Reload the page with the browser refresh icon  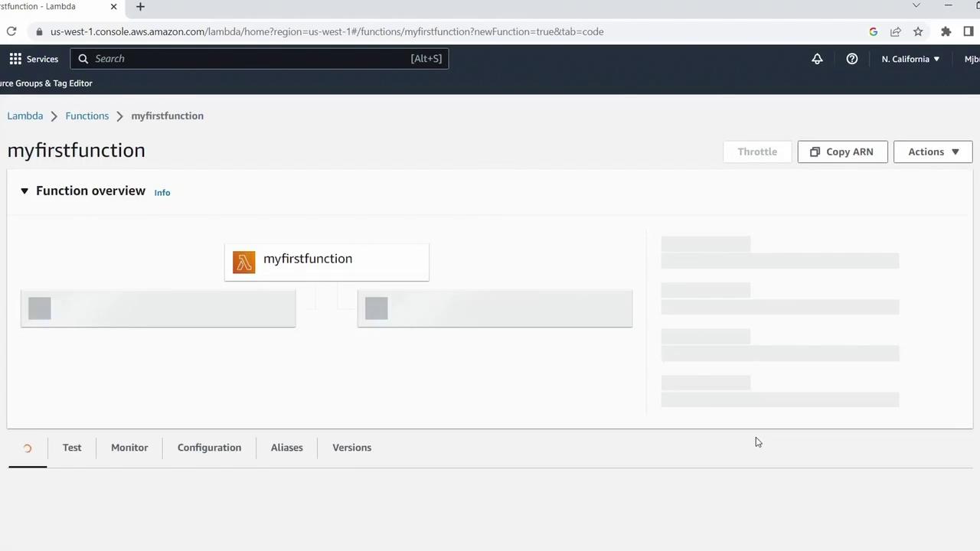tap(11, 31)
